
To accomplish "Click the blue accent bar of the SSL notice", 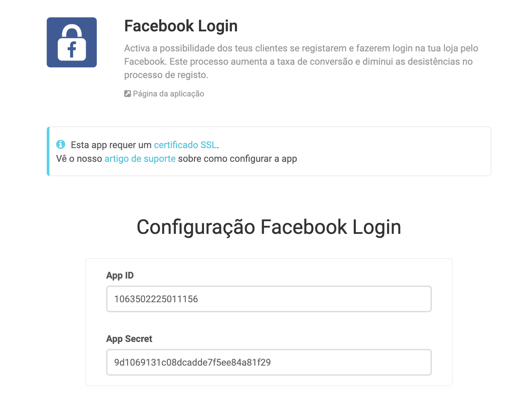I will pos(48,151).
